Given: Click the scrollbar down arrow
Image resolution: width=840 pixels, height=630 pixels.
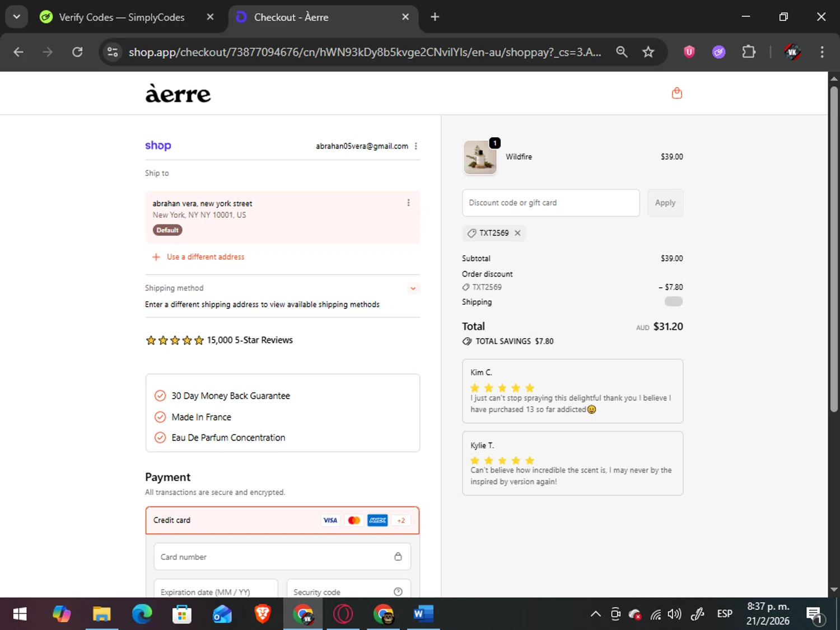Looking at the screenshot, I should pos(834,590).
